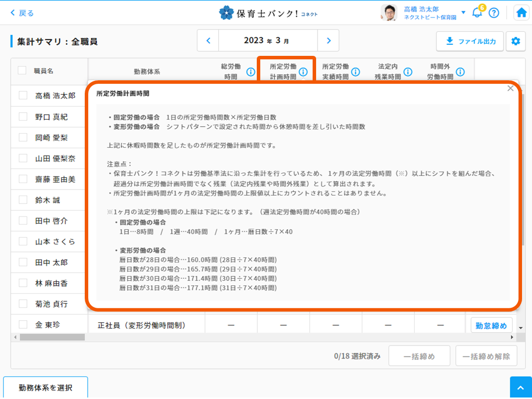Select the checkbox for 山田 優梨奈

coord(23,158)
